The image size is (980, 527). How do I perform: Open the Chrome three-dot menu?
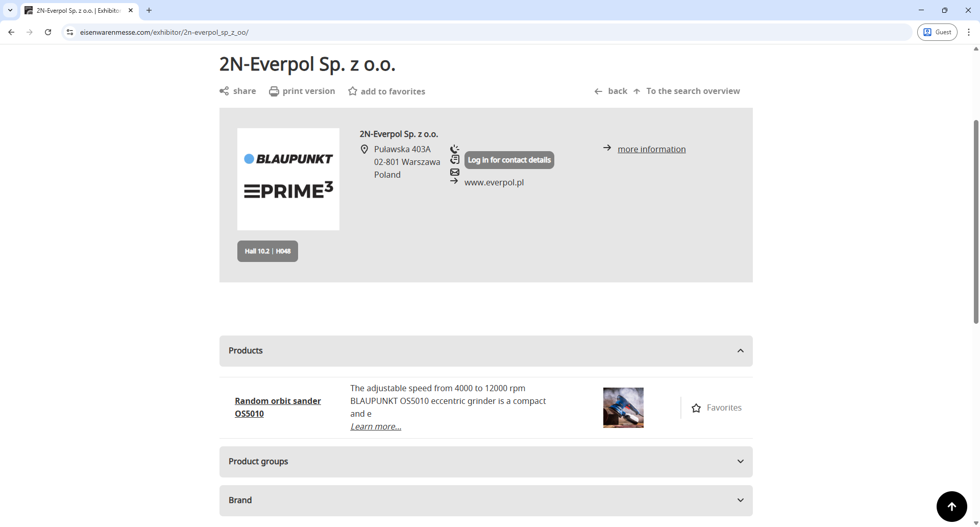969,32
